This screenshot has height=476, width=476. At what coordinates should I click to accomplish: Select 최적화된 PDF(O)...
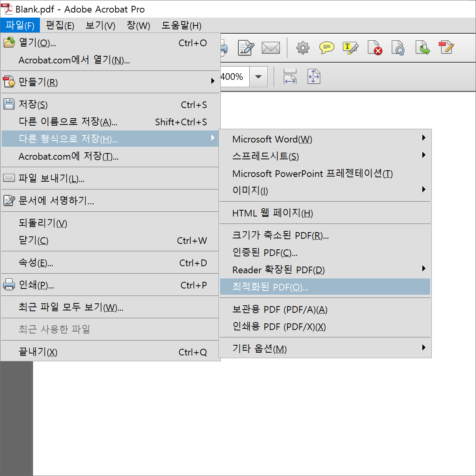pos(325,287)
